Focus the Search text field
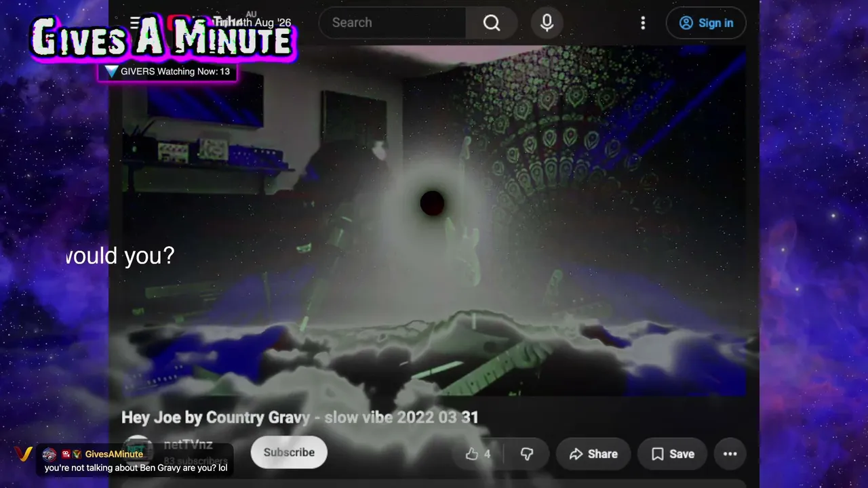Image resolution: width=868 pixels, height=488 pixels. point(393,23)
